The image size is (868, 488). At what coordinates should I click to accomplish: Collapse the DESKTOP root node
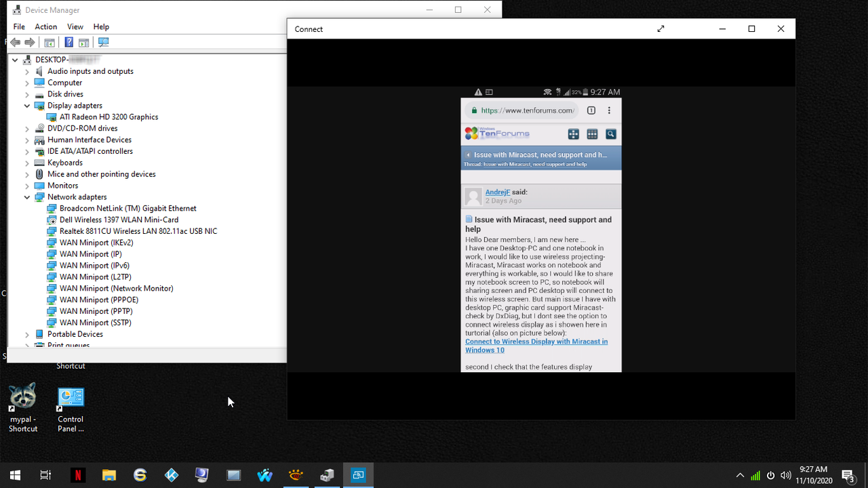[x=15, y=60]
